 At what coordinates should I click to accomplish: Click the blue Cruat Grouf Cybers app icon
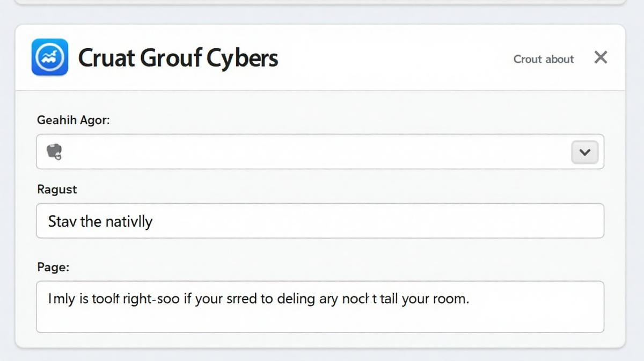(x=50, y=57)
